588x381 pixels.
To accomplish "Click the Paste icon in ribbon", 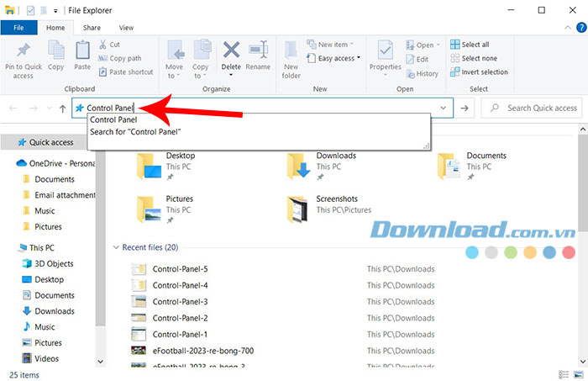I will click(x=82, y=52).
